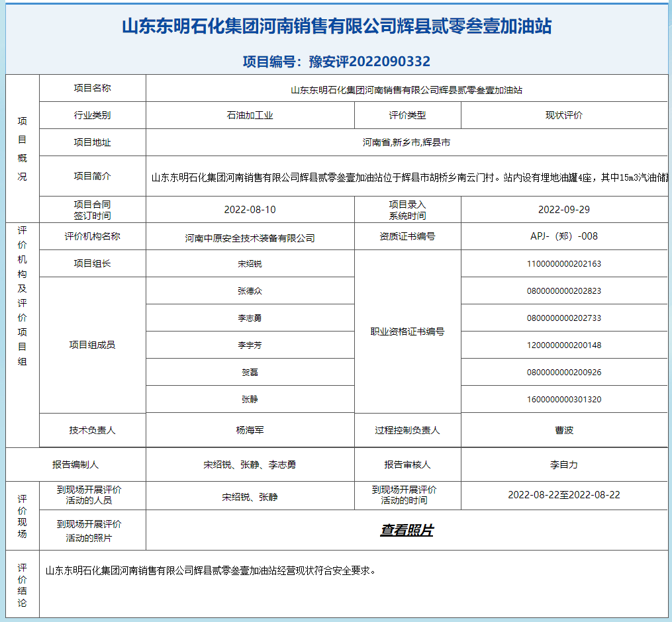Select member name 李孛芳
This screenshot has height=622, width=672.
click(x=250, y=345)
